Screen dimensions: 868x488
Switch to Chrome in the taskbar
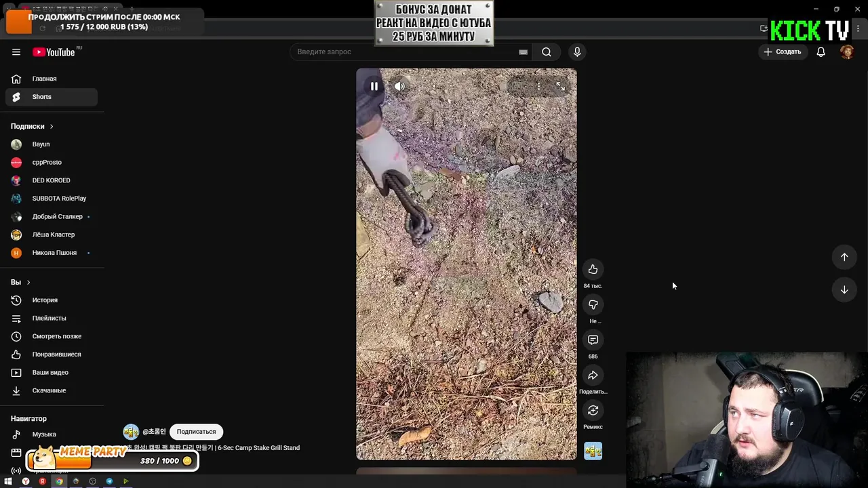click(59, 481)
